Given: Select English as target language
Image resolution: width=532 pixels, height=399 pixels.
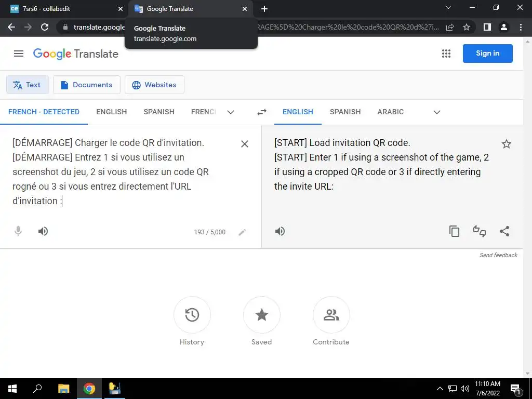Looking at the screenshot, I should click(x=298, y=112).
